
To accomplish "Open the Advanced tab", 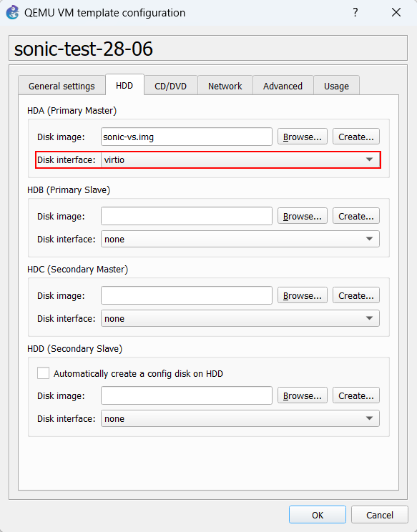I will (x=283, y=87).
